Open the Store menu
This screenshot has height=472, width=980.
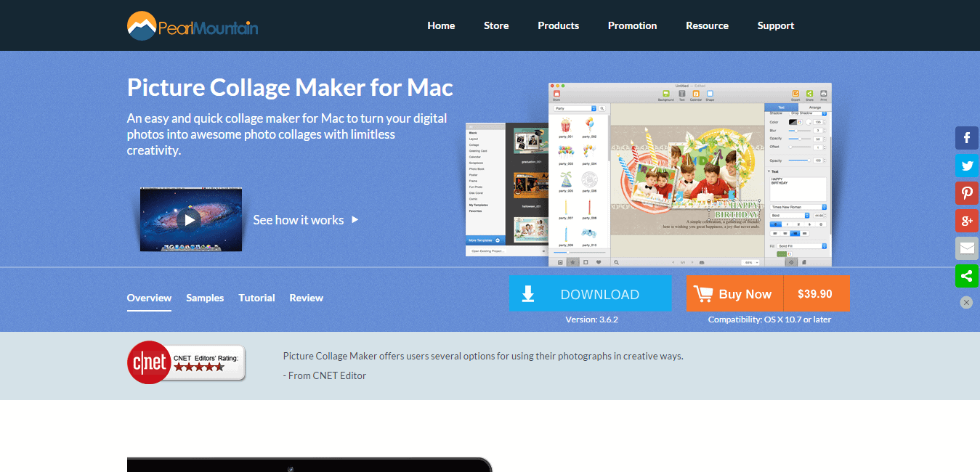click(x=496, y=25)
